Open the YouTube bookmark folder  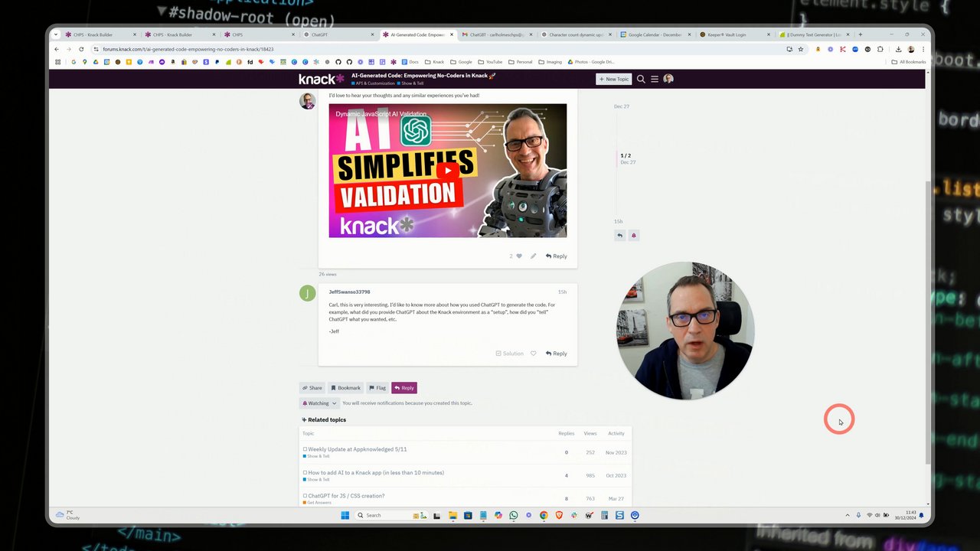click(x=491, y=62)
